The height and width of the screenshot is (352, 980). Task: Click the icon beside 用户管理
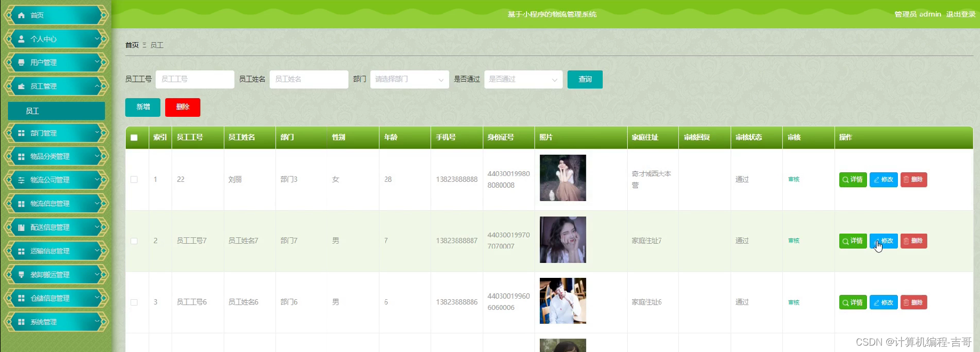point(21,62)
